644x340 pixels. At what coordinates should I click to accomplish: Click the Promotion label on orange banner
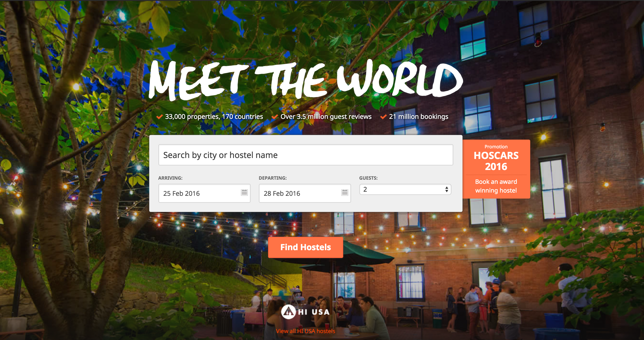coord(496,147)
